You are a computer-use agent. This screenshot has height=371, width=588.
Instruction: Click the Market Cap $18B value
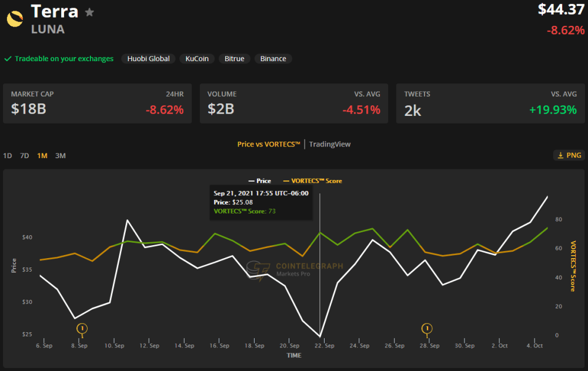[x=28, y=109]
